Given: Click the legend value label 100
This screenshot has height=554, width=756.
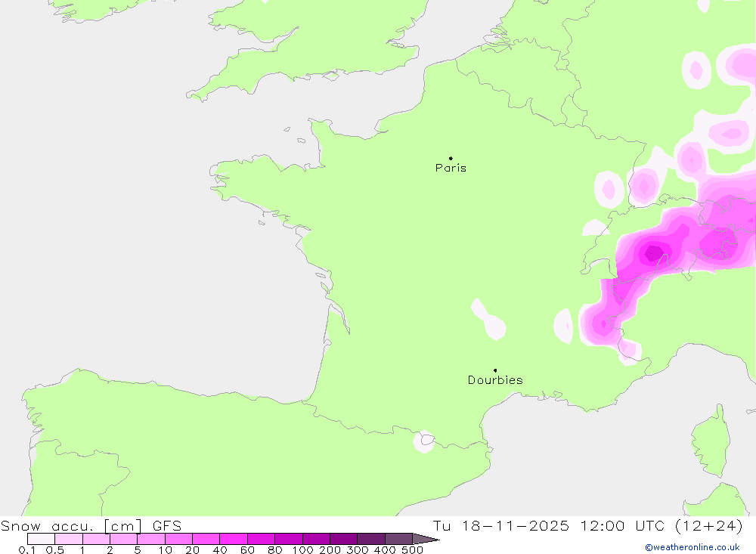Looking at the screenshot, I should 302,550.
